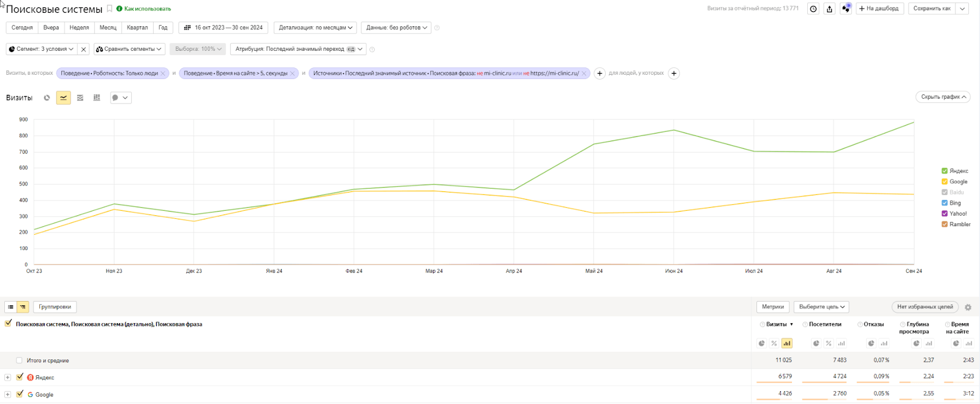Image resolution: width=980 pixels, height=404 pixels.
Task: Select the Неделя period tab
Action: [79, 28]
